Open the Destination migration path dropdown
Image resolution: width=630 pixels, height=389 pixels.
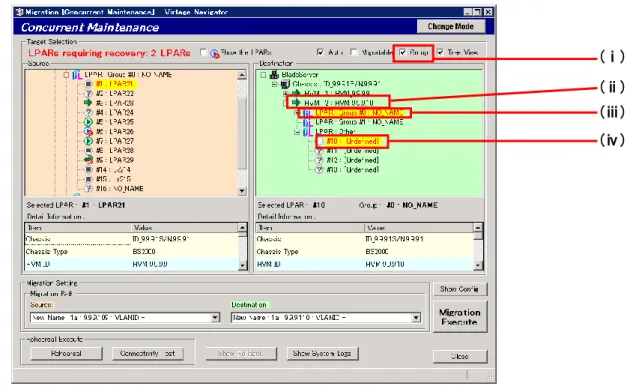(416, 317)
